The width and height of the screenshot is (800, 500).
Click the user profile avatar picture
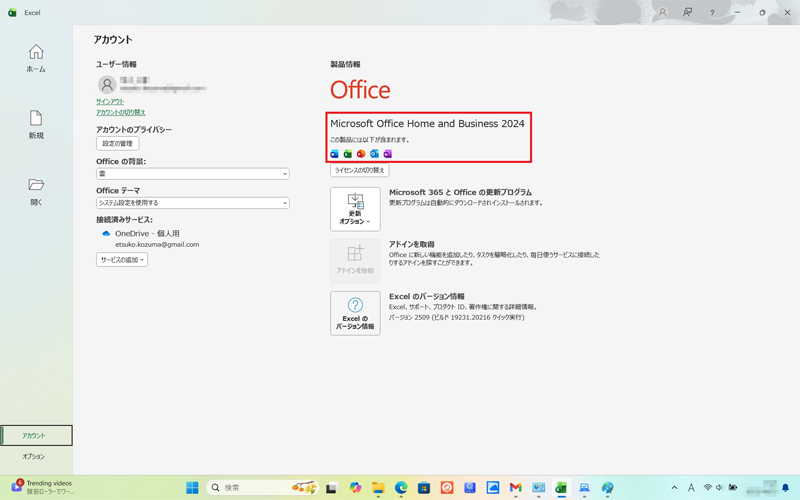click(x=107, y=85)
